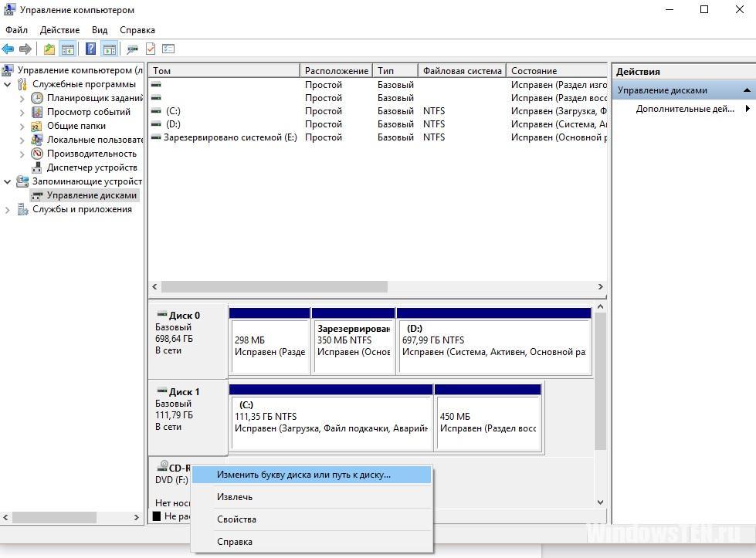Open the Действие menu
Viewport: 756px width, 558px height.
[59, 30]
